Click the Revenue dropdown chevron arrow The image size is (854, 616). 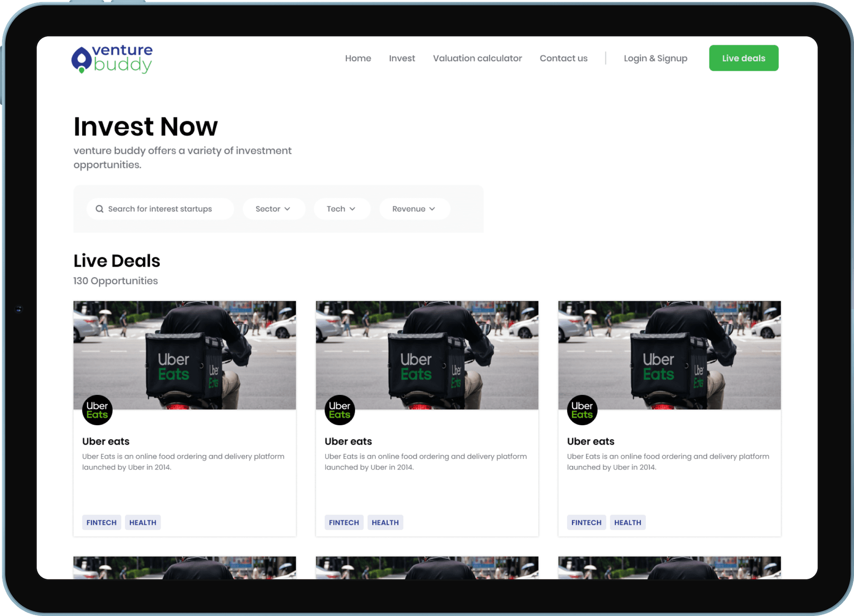[x=432, y=209]
